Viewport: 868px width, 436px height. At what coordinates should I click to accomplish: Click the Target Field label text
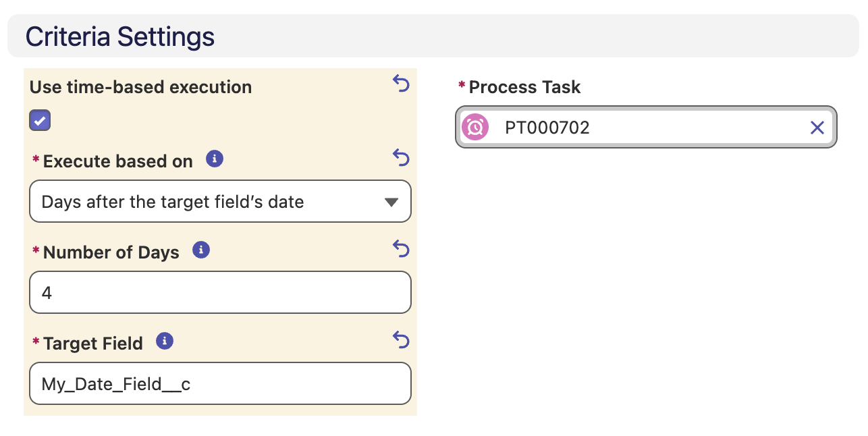click(93, 344)
